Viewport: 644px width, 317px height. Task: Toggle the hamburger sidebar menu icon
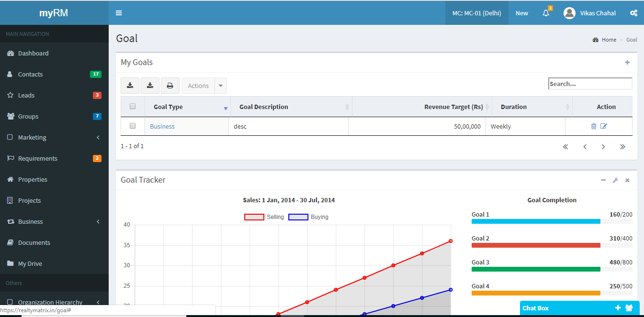pyautogui.click(x=119, y=13)
